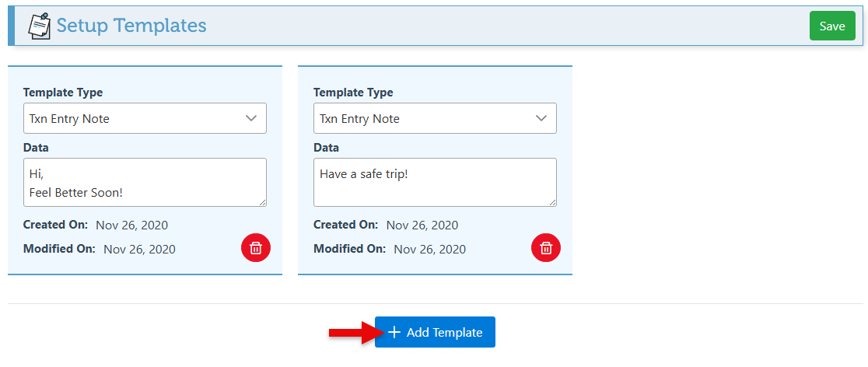Screen dimensions: 868x367
Task: Click the plus icon beside Add Template
Action: pos(394,332)
